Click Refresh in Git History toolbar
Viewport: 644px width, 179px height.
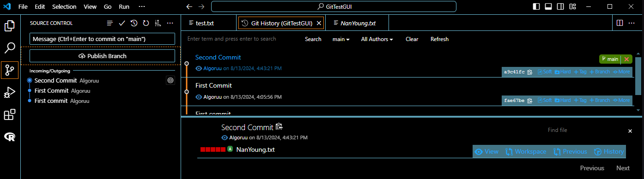click(439, 39)
